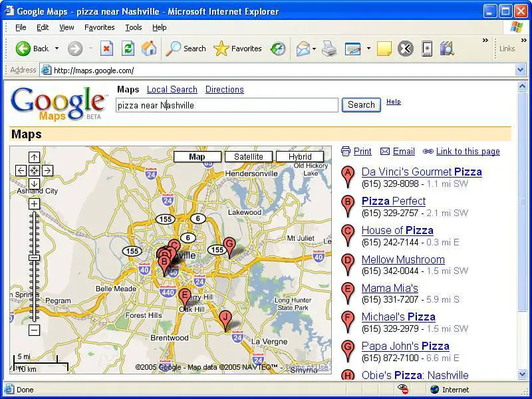Open the Tools menu
Image resolution: width=532 pixels, height=399 pixels.
pos(134,27)
